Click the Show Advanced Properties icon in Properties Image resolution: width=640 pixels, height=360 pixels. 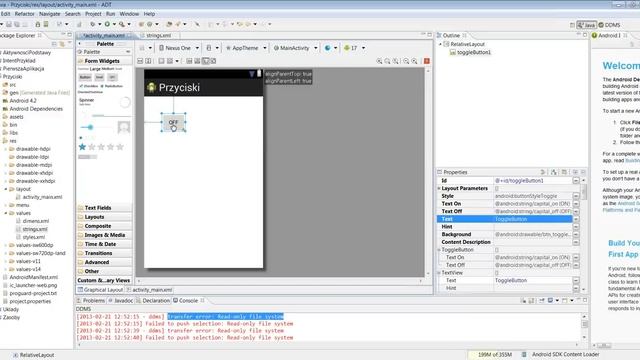[564, 172]
